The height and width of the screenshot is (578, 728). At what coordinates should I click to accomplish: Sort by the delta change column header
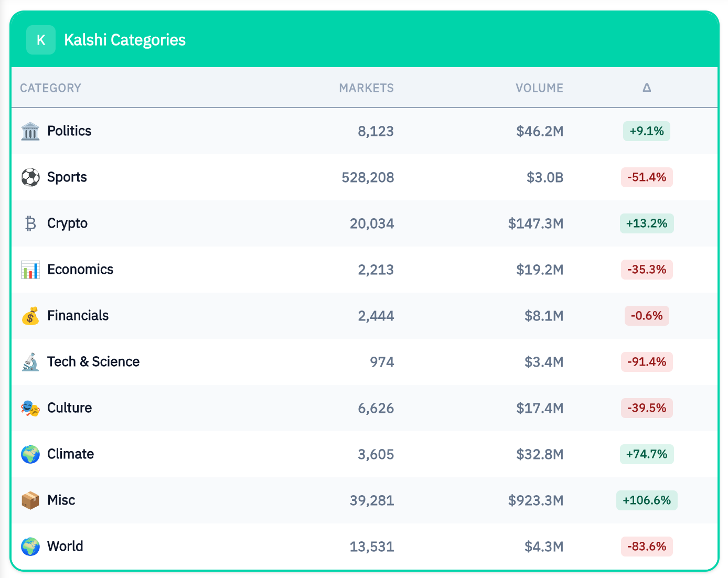click(x=647, y=88)
